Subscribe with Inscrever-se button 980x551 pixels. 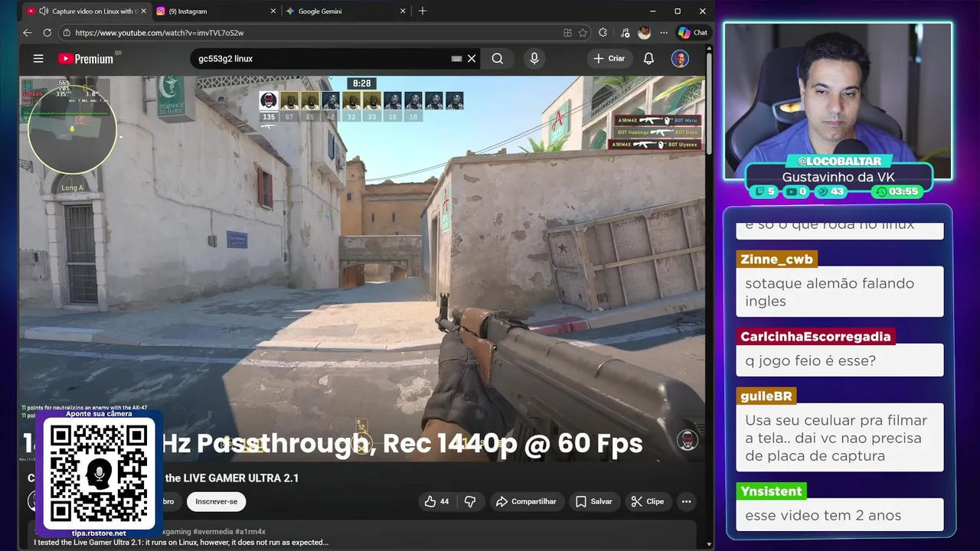(216, 501)
